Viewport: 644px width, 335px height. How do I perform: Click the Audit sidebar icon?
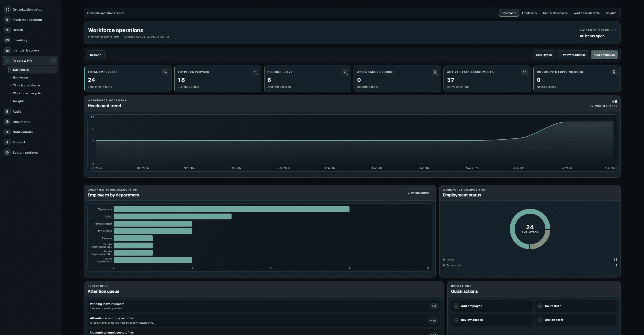point(7,112)
